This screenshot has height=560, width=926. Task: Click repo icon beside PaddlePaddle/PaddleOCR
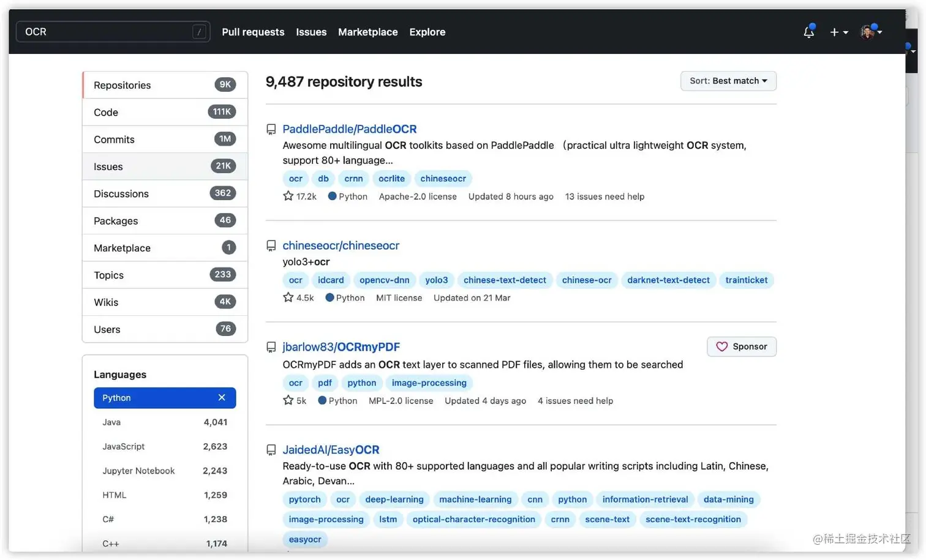271,129
